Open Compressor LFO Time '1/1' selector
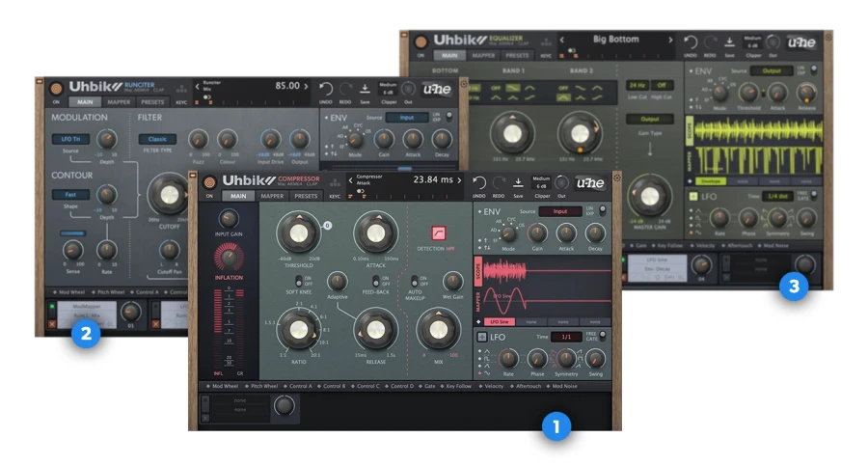This screenshot has width=868, height=465. click(566, 337)
